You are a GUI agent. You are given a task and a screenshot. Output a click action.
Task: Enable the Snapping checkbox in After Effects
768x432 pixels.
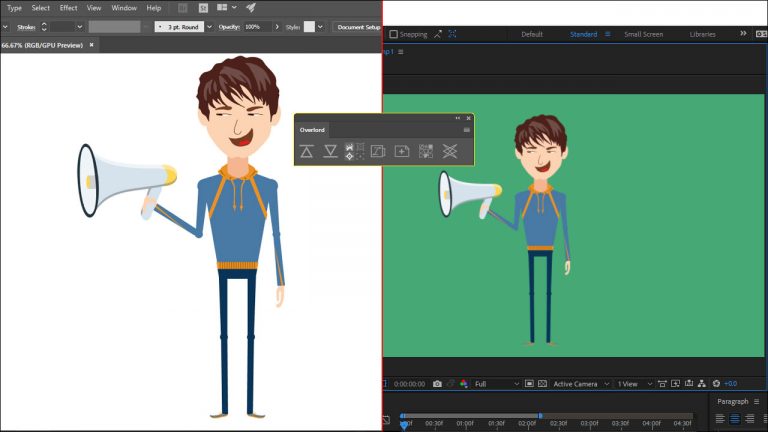393,34
